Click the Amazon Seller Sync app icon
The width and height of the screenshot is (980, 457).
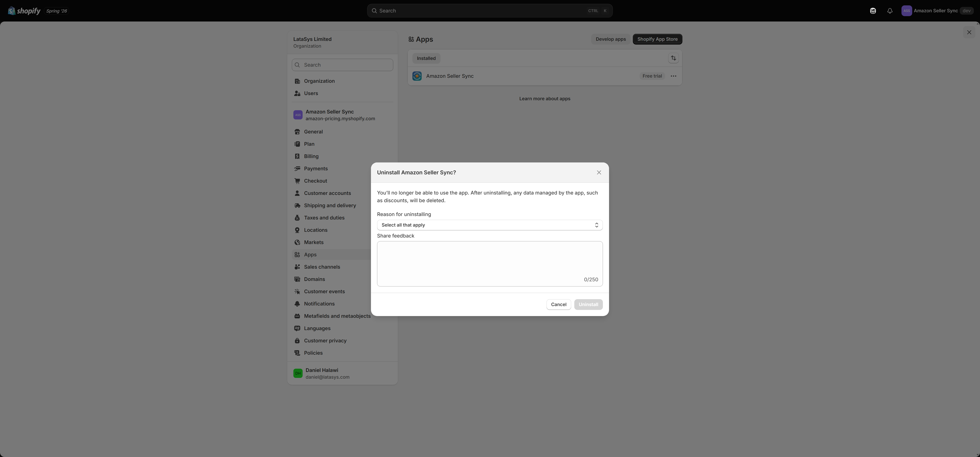417,76
